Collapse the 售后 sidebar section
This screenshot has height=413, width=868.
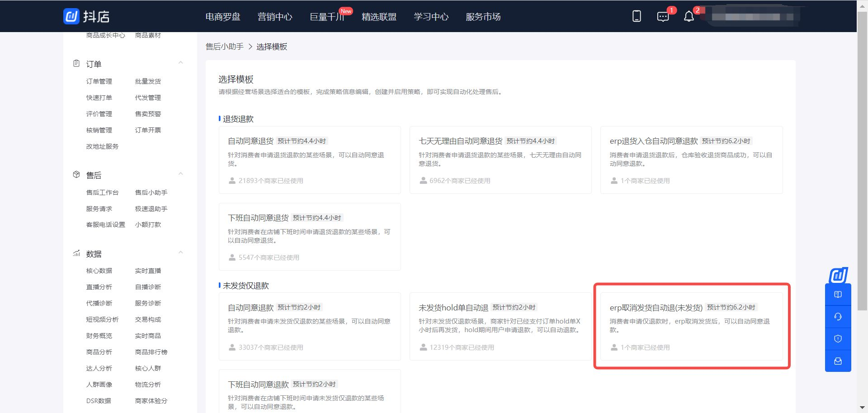tap(181, 174)
